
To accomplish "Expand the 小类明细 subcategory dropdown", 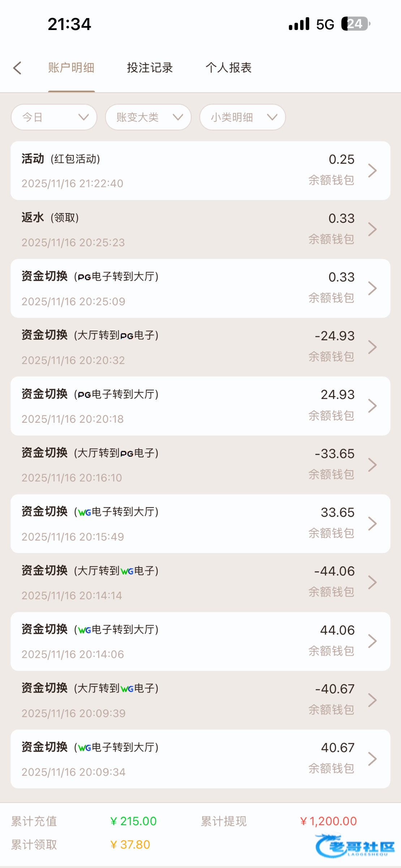I will 242,117.
